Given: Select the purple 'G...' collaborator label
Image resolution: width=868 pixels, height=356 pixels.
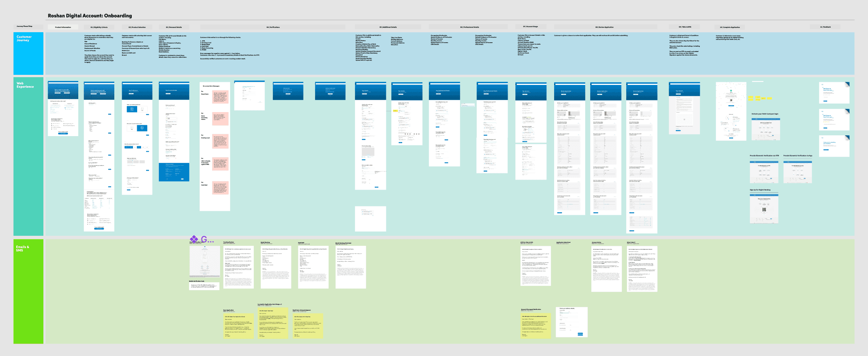Looking at the screenshot, I should pos(207,239).
